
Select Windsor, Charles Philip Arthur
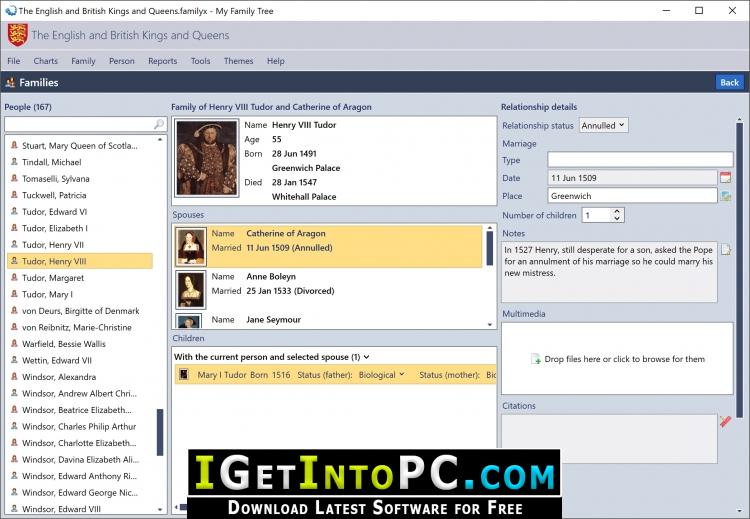79,426
